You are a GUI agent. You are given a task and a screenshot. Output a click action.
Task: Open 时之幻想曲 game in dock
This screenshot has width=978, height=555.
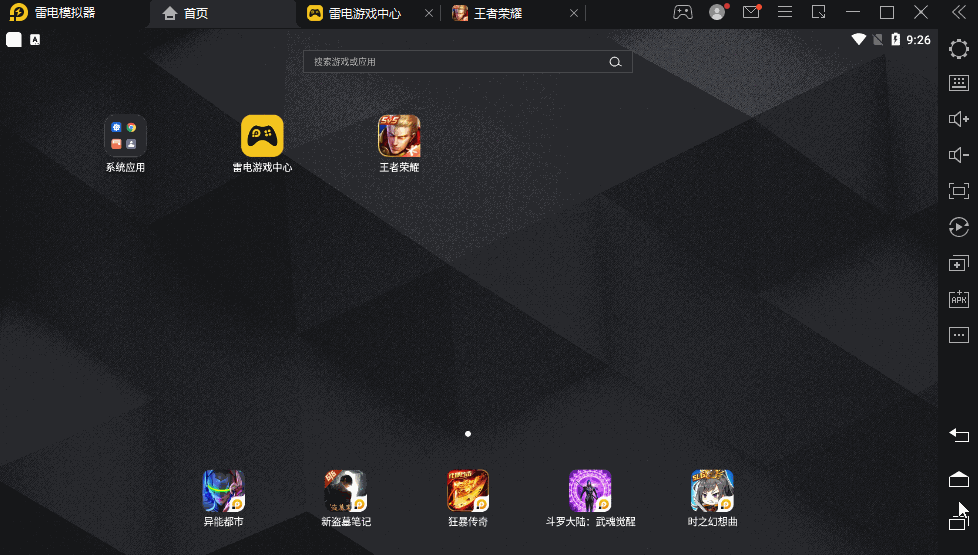[x=712, y=491]
